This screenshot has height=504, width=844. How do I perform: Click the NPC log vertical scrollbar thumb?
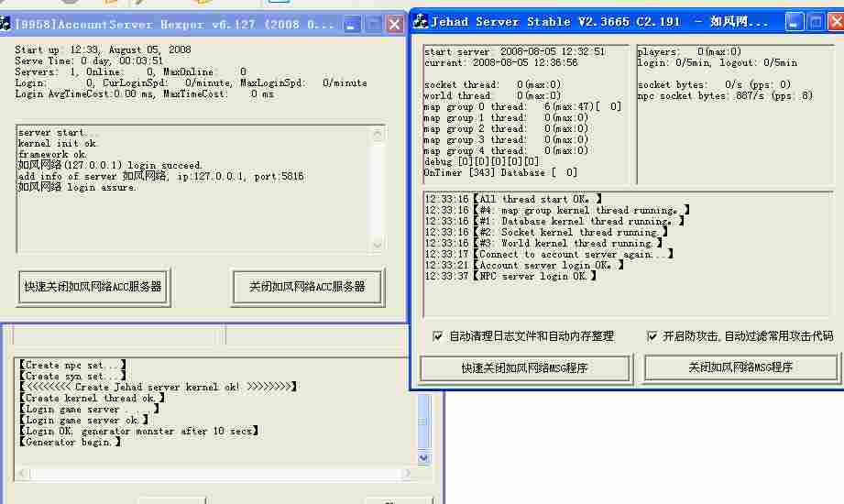423,422
